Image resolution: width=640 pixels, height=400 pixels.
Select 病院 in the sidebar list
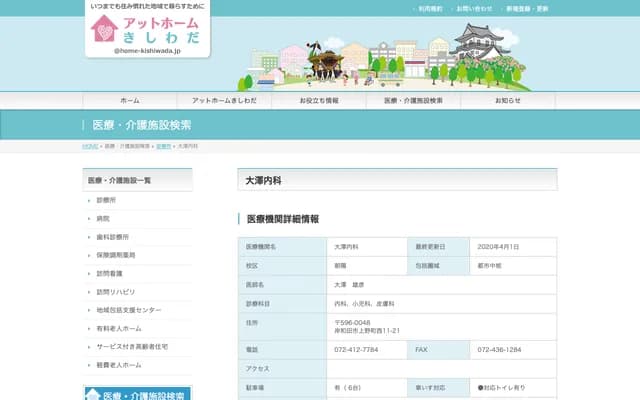[103, 218]
